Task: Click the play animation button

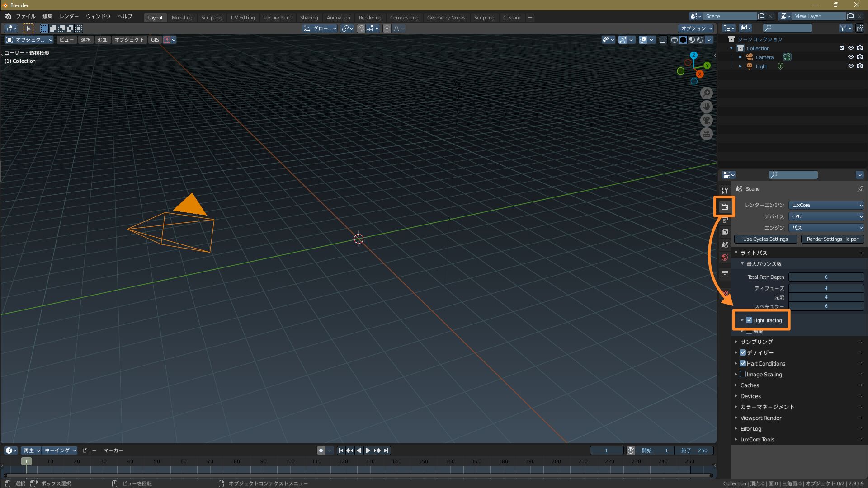Action: [368, 450]
